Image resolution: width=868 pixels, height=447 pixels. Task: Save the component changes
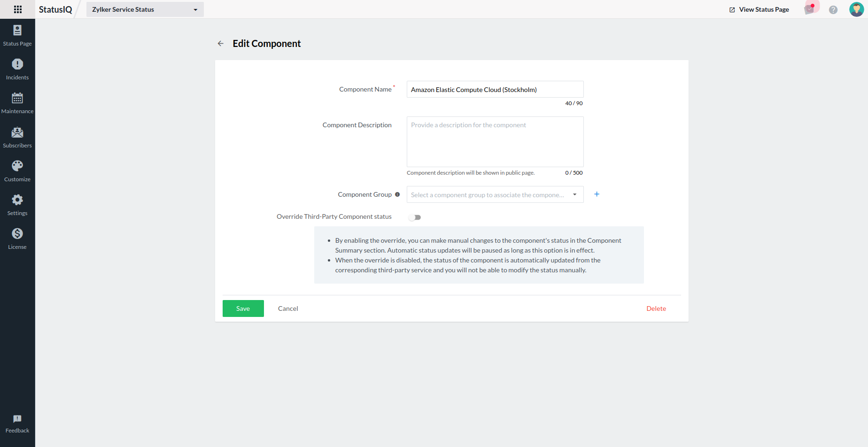243,308
